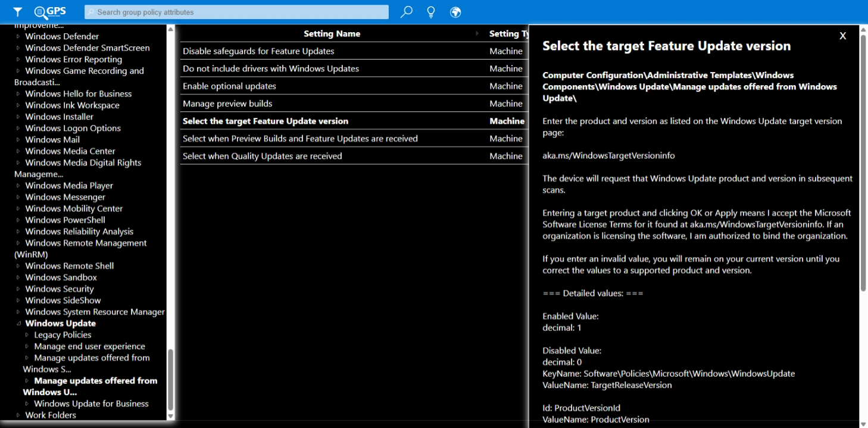Open Windows Update for Business node
The height and width of the screenshot is (428, 868).
91,404
